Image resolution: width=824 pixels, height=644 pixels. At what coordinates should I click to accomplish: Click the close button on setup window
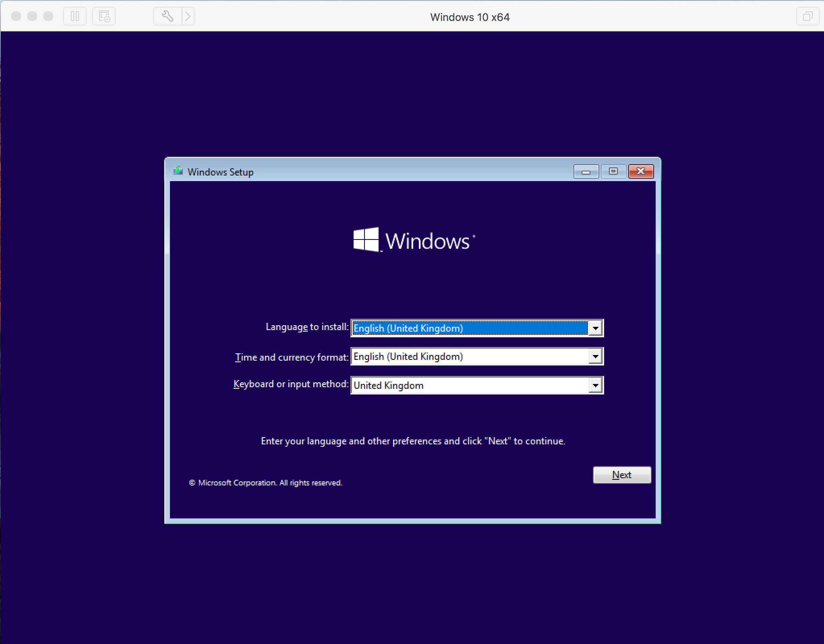(x=640, y=171)
